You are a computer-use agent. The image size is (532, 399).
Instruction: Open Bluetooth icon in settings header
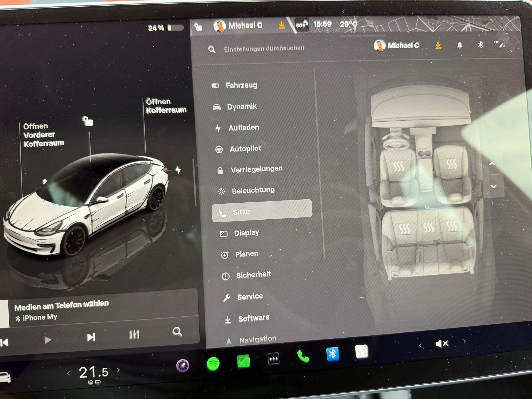[x=481, y=45]
